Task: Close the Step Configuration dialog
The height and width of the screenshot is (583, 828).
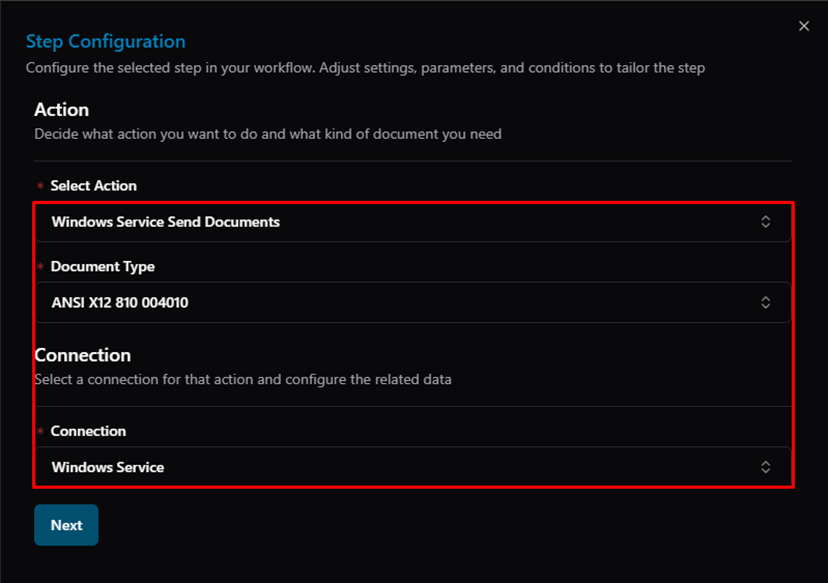Action: tap(804, 26)
